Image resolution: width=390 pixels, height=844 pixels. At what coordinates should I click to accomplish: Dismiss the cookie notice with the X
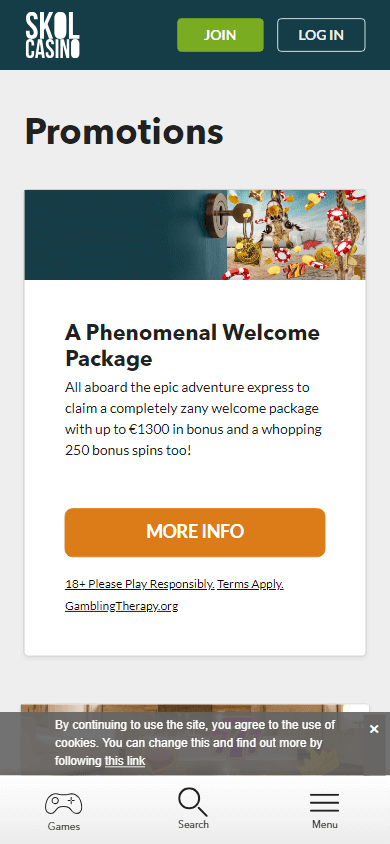coord(374,729)
